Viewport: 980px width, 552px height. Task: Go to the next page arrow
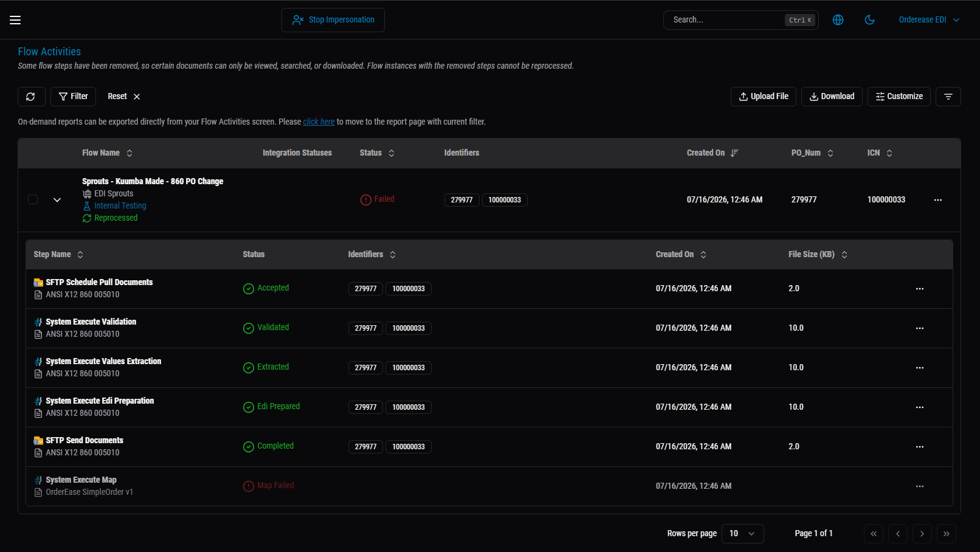(x=922, y=534)
